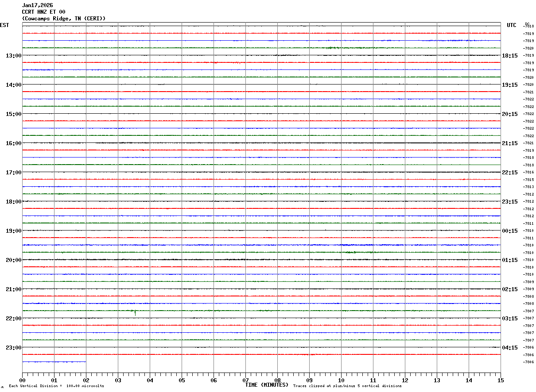Pick minute 08 on the time axis
Viewport: 536px width, 392px height.
(x=277, y=380)
